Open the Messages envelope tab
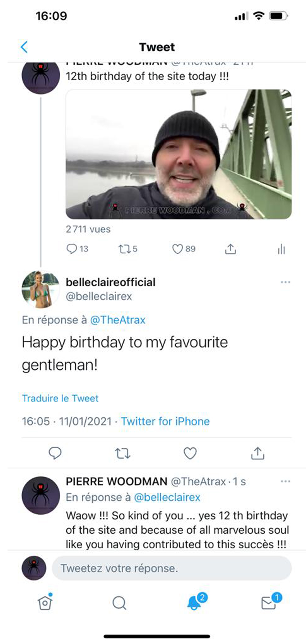Screen dimensions: 306x644 (x=269, y=603)
